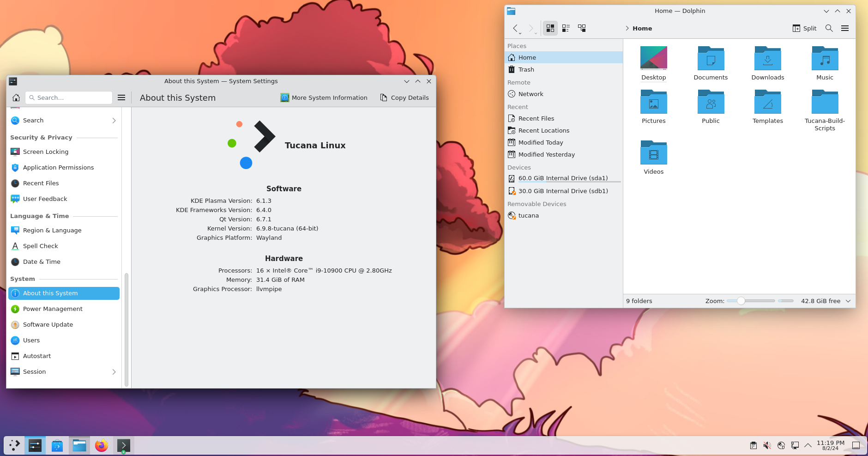The width and height of the screenshot is (868, 456).
Task: Go to System Settings home page
Action: [16, 97]
